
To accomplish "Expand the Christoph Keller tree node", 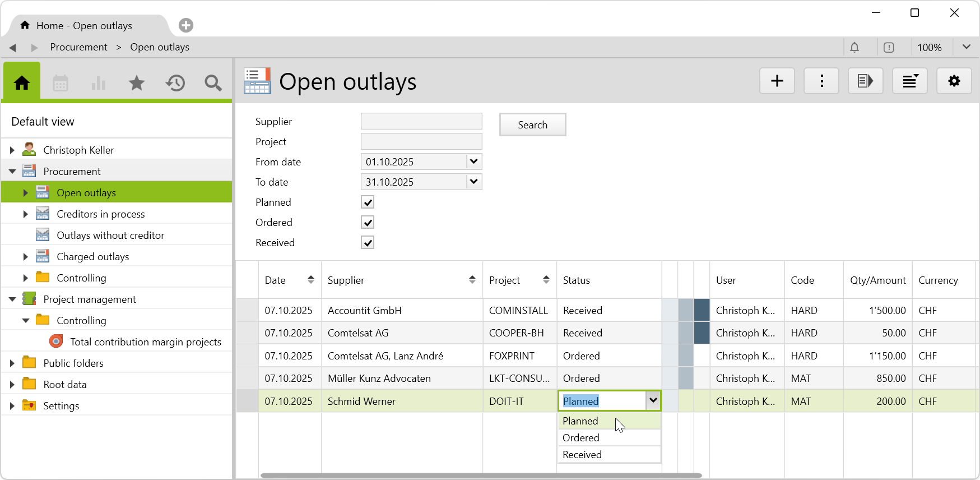I will [12, 150].
